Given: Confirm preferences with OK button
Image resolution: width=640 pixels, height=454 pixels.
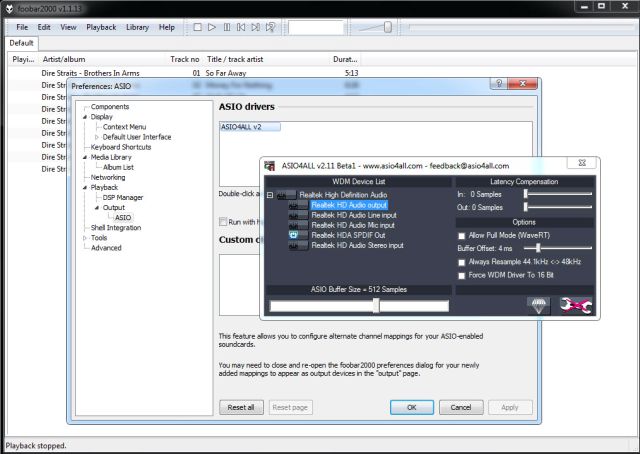Looking at the screenshot, I should click(x=412, y=407).
